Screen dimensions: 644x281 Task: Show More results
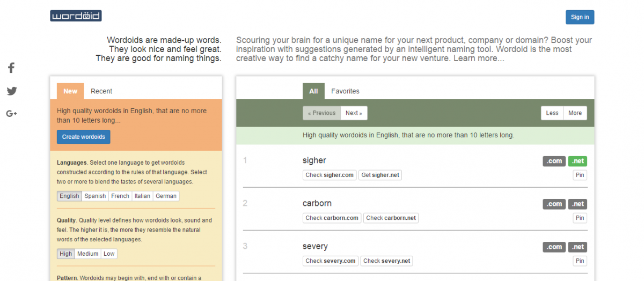[575, 113]
